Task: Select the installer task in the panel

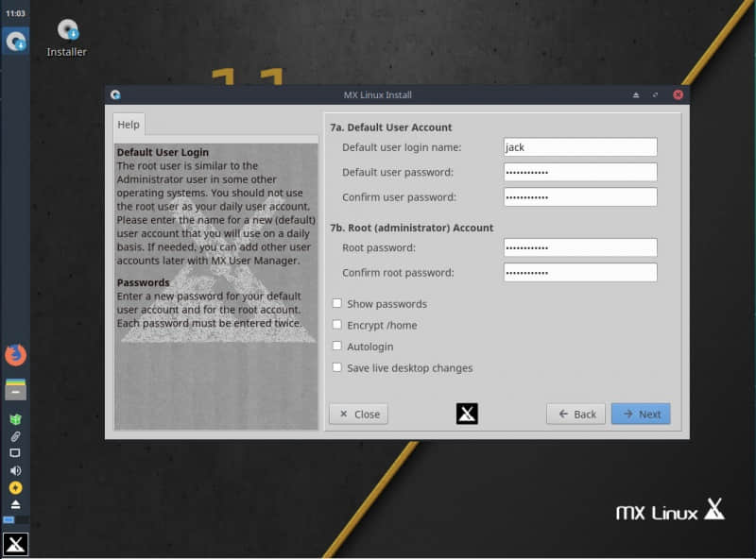Action: (x=15, y=42)
